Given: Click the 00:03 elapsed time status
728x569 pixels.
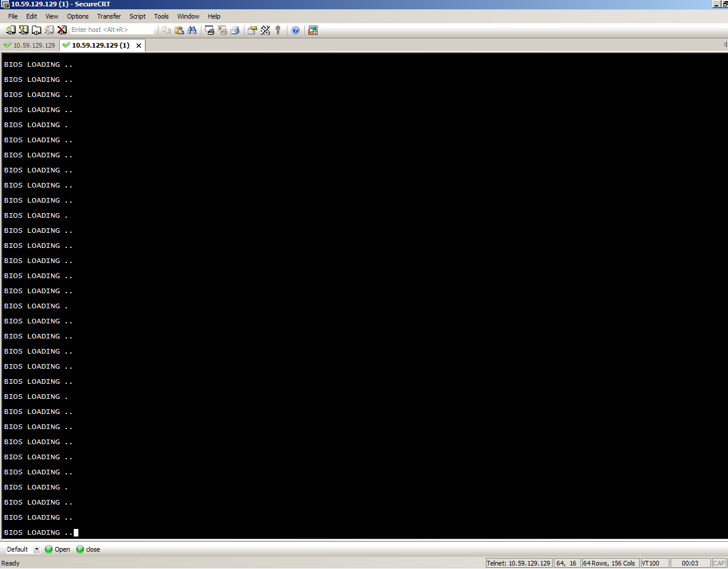Looking at the screenshot, I should point(690,563).
